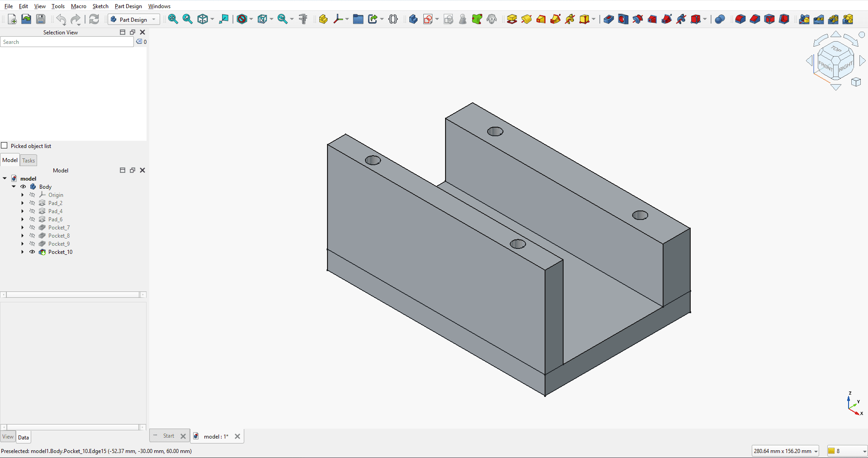Viewport: 868px width, 458px height.
Task: Select the Additive Pipe tool
Action: tap(555, 19)
